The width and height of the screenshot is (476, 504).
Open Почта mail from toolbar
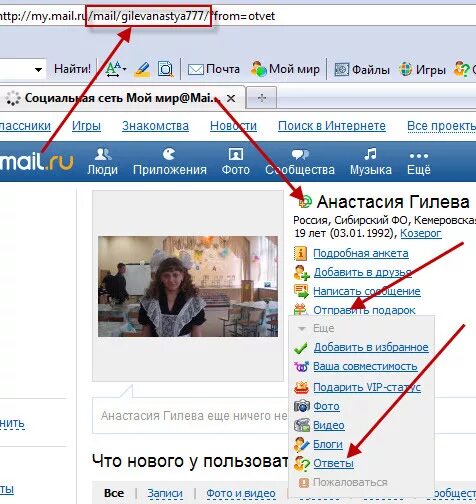(214, 69)
